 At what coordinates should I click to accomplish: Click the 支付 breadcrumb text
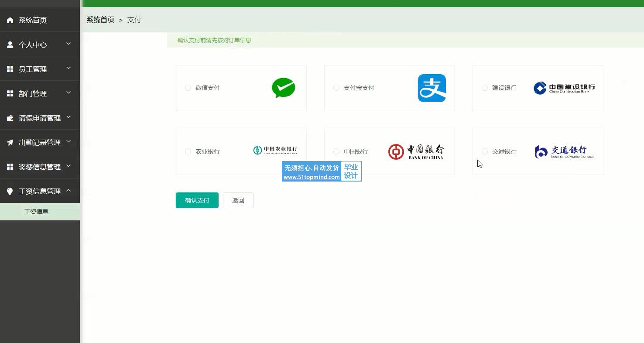tap(134, 20)
